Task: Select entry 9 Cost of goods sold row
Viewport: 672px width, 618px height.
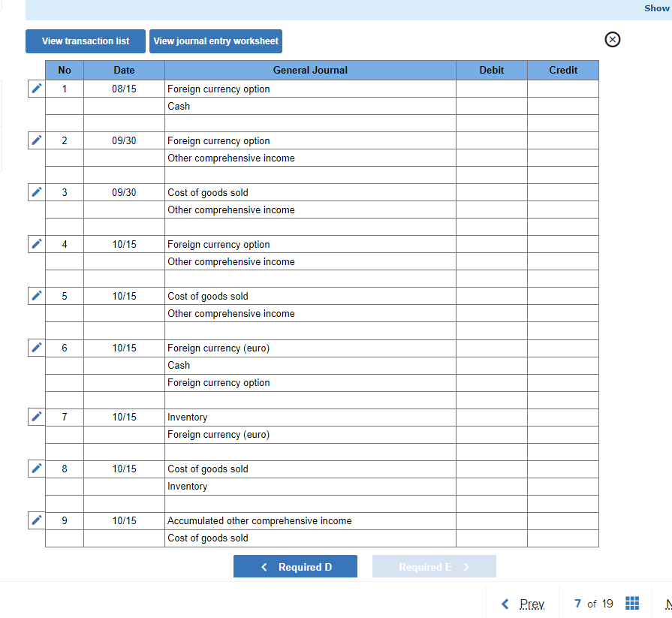Action: 310,538
